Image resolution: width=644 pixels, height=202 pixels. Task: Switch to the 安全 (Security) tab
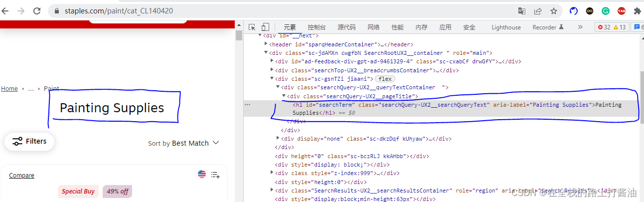pos(469,27)
